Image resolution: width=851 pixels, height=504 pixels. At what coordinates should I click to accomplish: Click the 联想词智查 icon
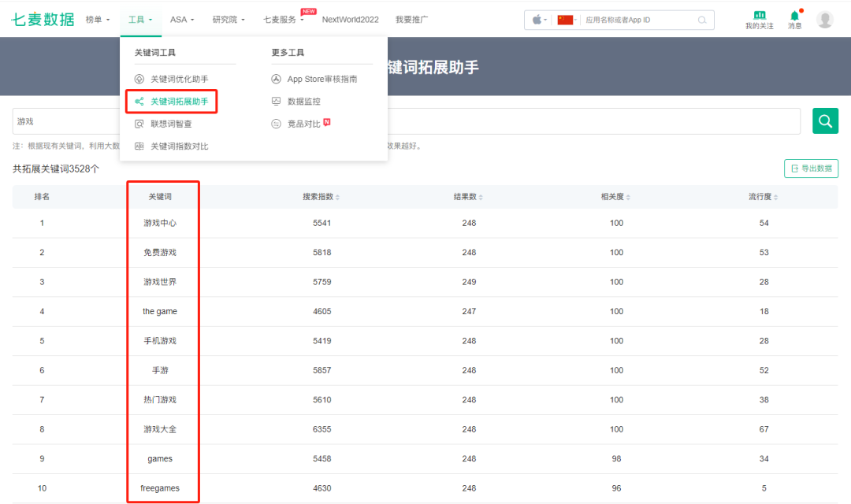[x=139, y=124]
